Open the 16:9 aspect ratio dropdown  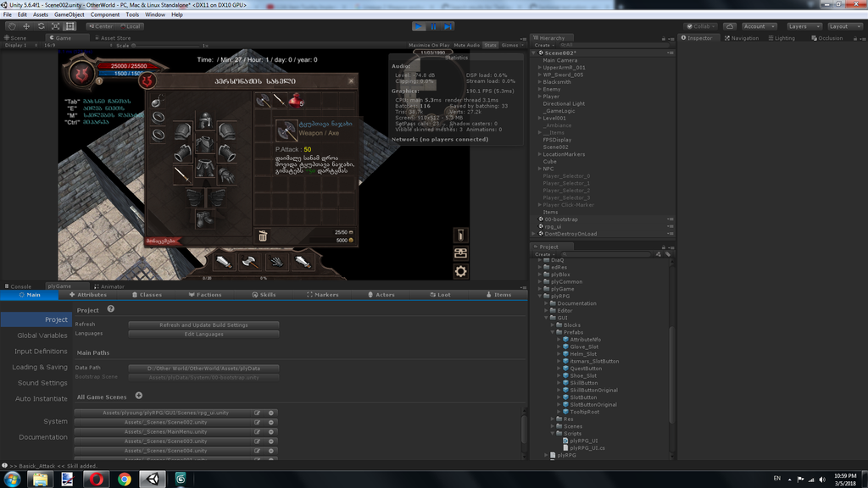tap(76, 46)
